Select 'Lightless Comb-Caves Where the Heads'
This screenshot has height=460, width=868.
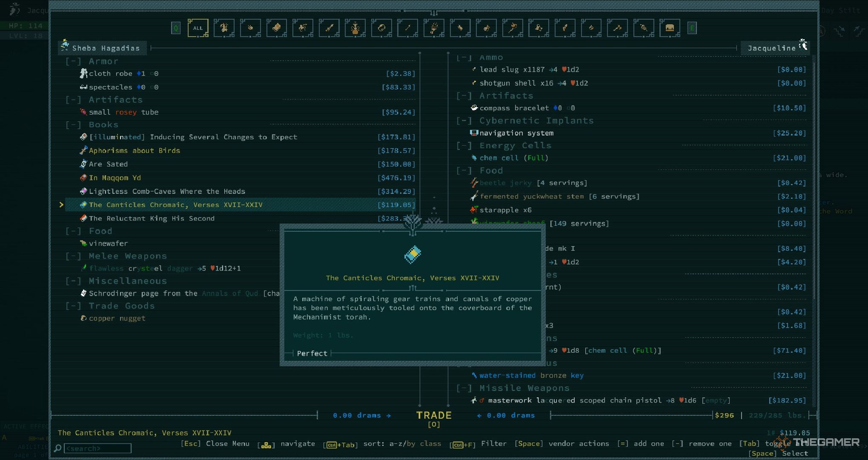241,191
